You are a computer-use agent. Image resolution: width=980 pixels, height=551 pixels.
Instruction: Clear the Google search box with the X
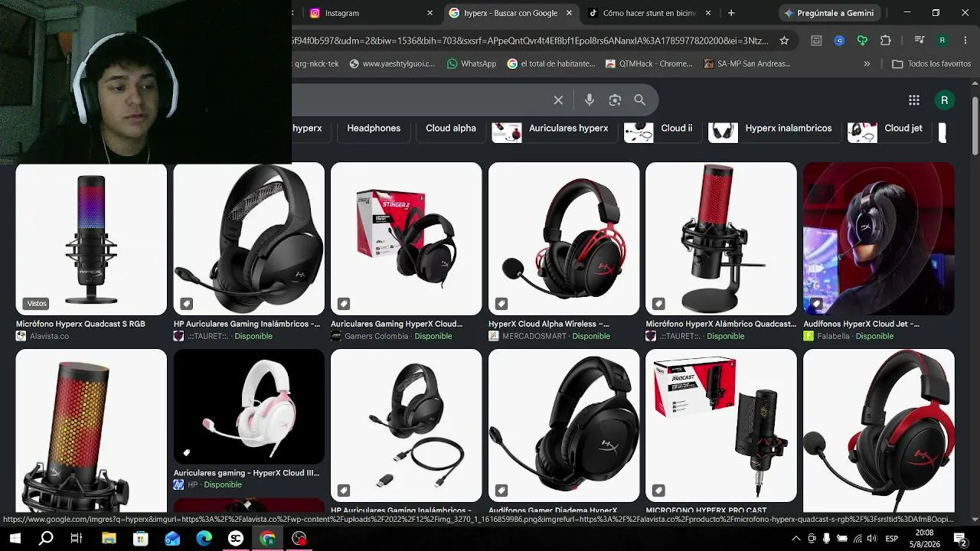point(558,100)
